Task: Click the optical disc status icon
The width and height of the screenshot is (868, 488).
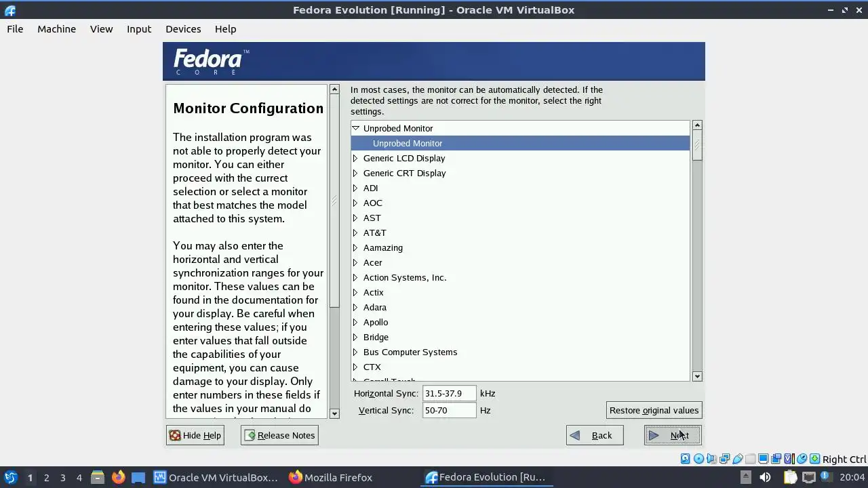Action: (698, 459)
